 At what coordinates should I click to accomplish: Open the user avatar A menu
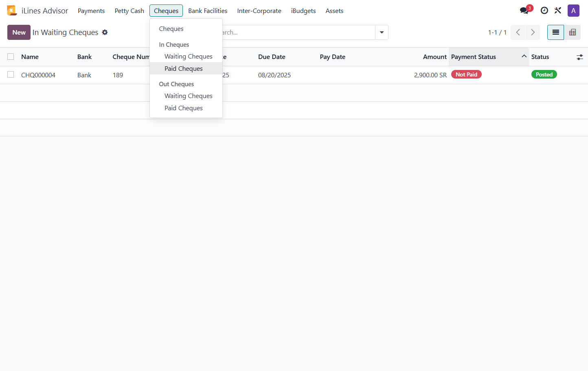(573, 11)
